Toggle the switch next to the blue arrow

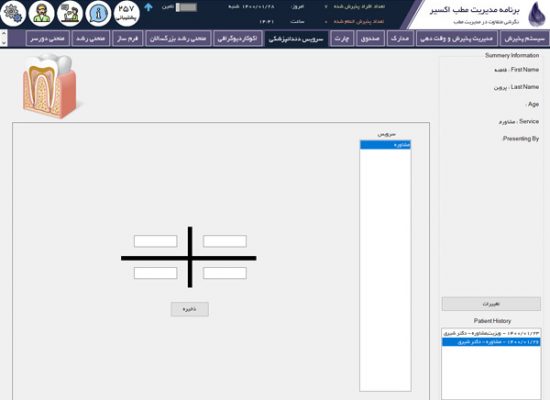click(186, 7)
